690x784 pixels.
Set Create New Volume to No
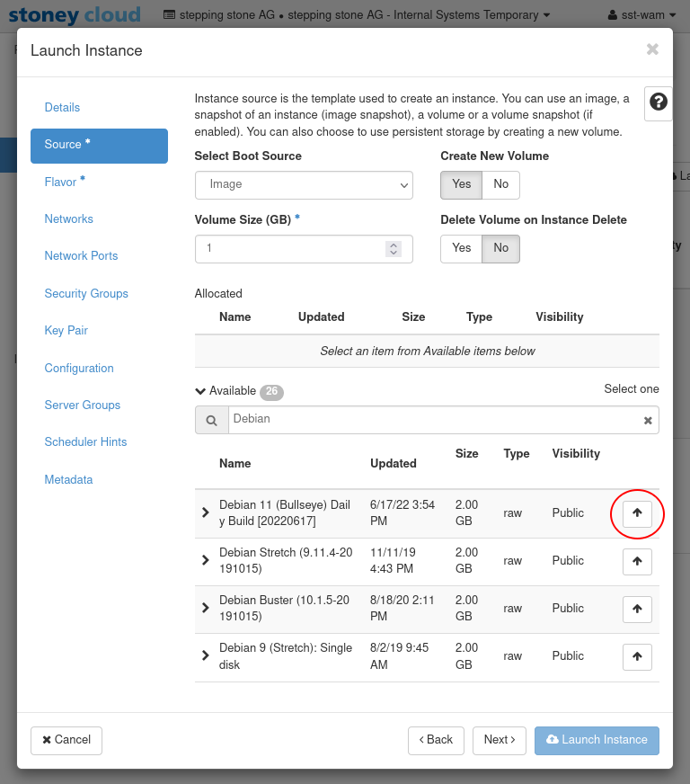coord(500,184)
